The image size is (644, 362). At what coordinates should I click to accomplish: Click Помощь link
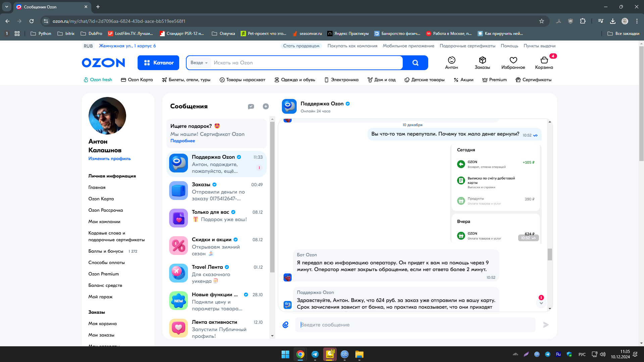(509, 46)
